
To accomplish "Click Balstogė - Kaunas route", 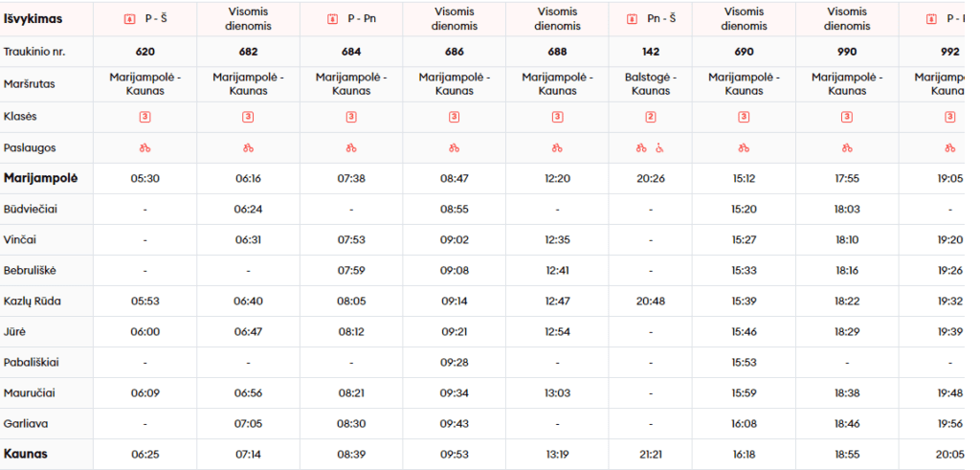I will (x=651, y=83).
